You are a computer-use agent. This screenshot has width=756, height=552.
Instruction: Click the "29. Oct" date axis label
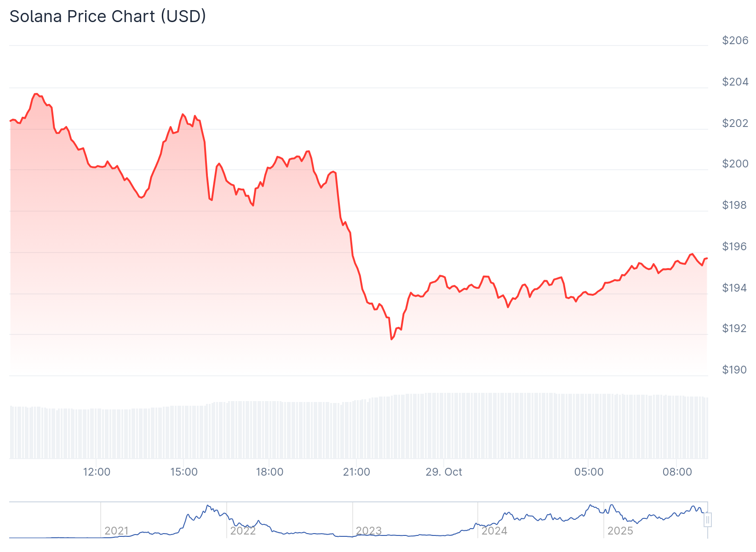click(444, 472)
